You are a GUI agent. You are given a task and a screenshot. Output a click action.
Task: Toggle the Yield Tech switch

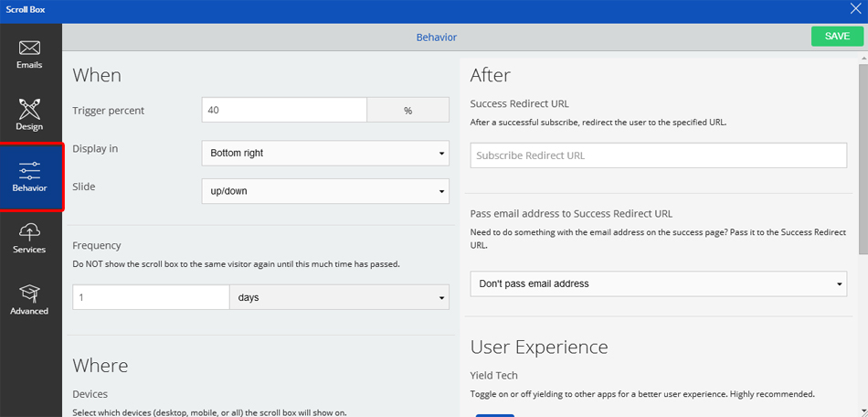point(494,414)
